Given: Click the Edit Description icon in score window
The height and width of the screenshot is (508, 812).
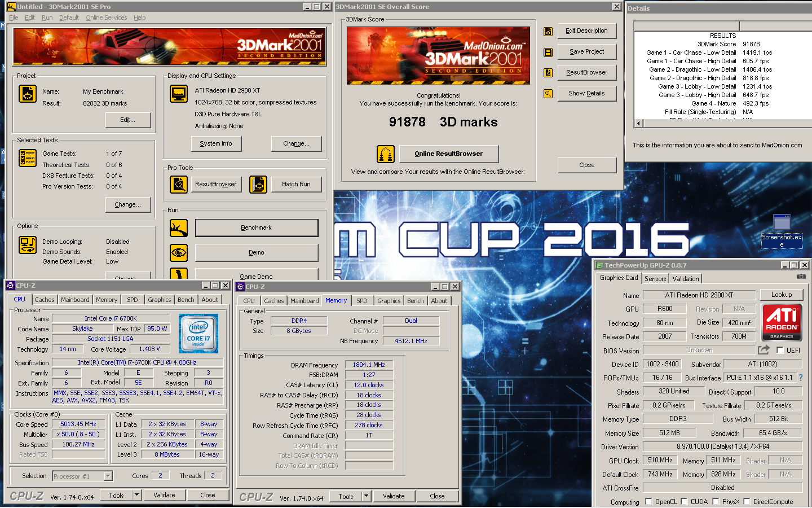Looking at the screenshot, I should (x=548, y=32).
